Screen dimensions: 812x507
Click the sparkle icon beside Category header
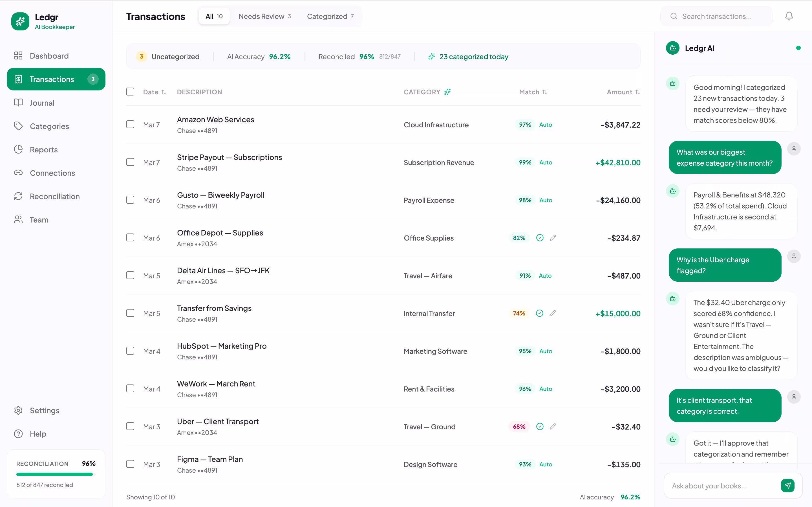point(448,92)
